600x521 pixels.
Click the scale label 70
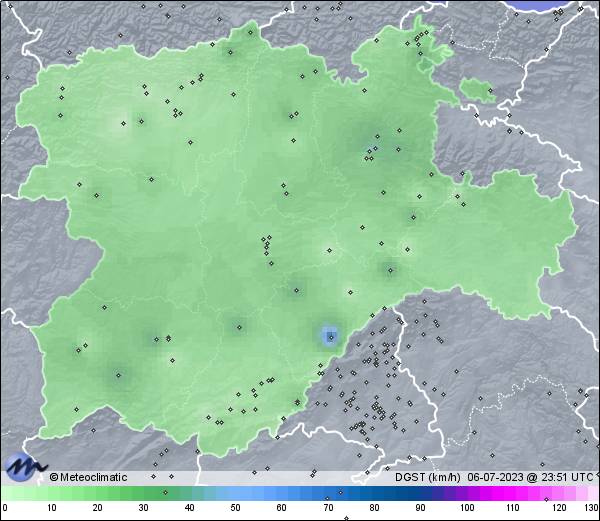click(328, 508)
